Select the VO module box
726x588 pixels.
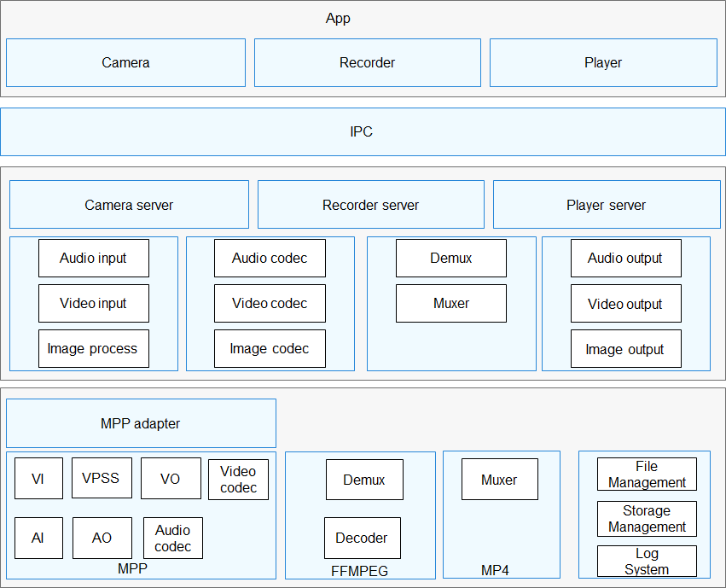click(171, 479)
